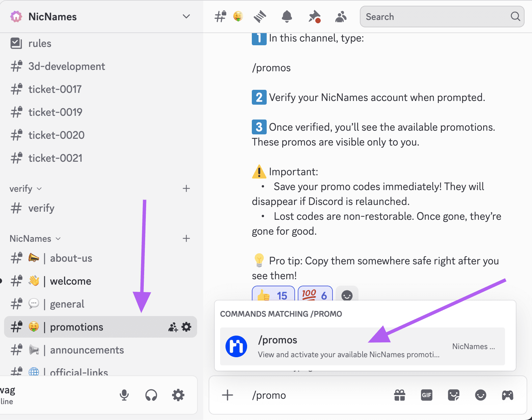This screenshot has height=420, width=532.
Task: Mute the microphone
Action: 124,395
